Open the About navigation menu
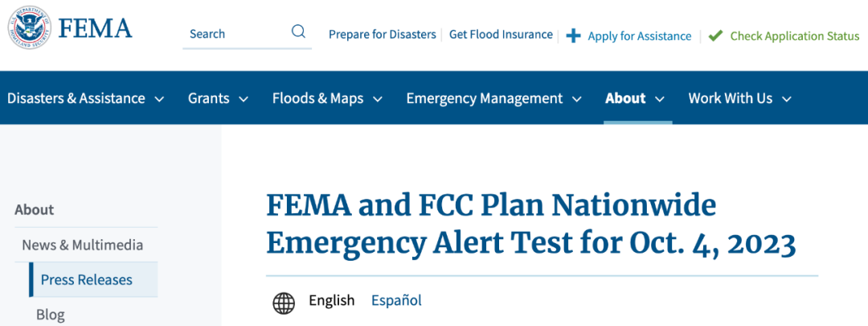Viewport: 868px width, 326px height. point(626,98)
